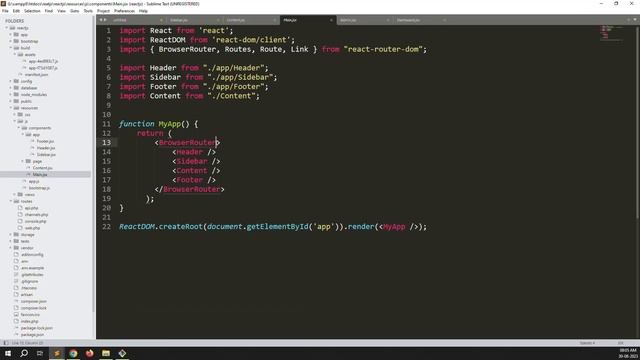Open the Tools menu
Viewport: 640px width, 360px height.
pyautogui.click(x=88, y=11)
